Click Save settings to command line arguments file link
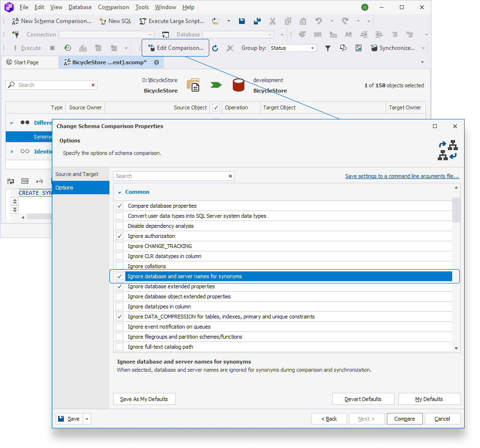The height and width of the screenshot is (448, 480). [402, 176]
